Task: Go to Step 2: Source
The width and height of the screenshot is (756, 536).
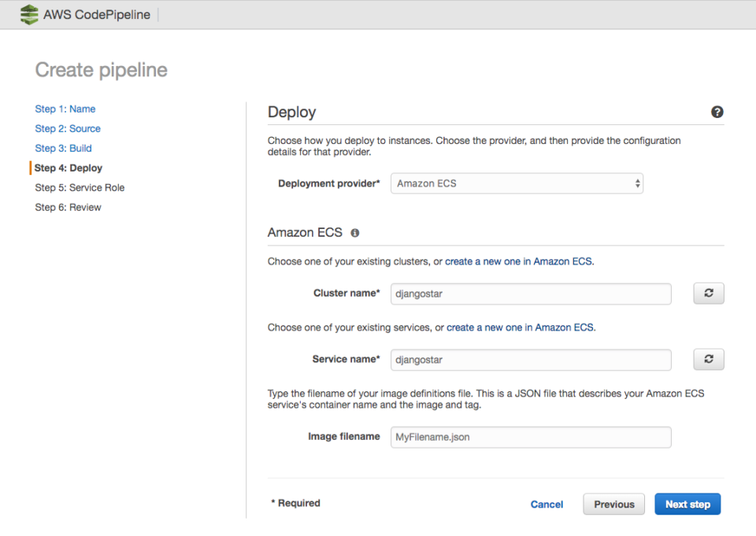Action: [68, 128]
